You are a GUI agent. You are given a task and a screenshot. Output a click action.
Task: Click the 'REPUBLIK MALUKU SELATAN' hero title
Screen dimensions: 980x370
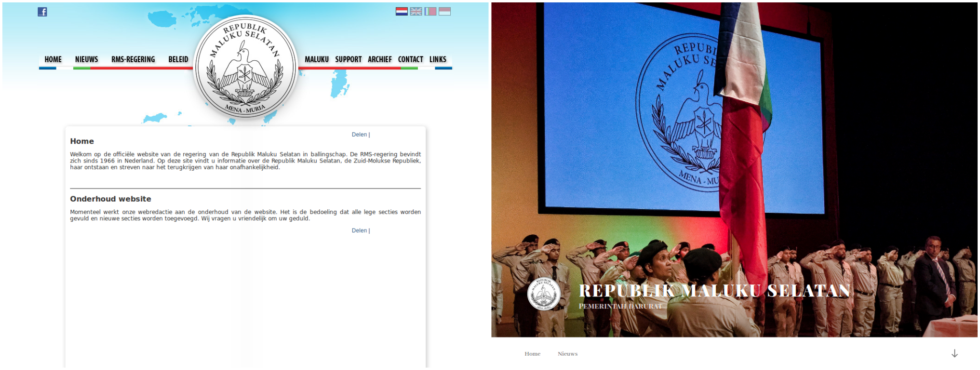(714, 291)
